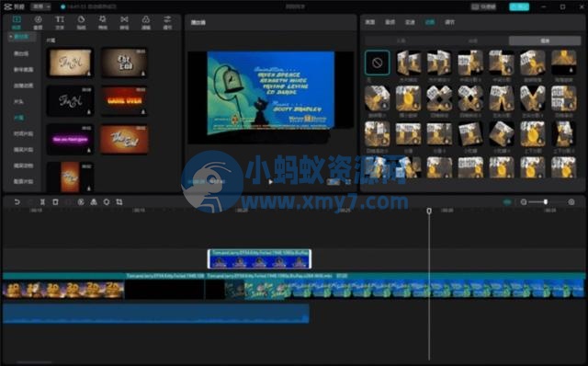Open the Audio tab in the top toolbar
Viewport: 588px width, 366px height.
point(38,22)
